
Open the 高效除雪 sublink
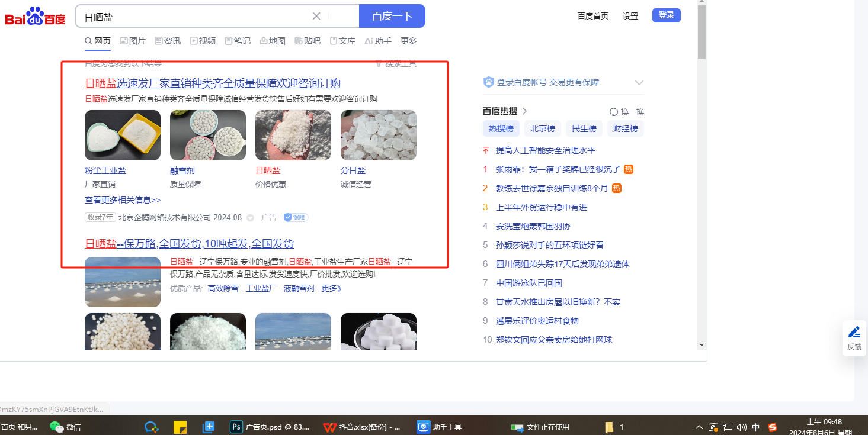[x=223, y=289]
